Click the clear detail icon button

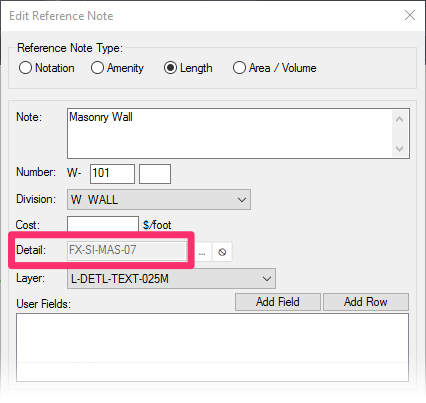pos(222,252)
